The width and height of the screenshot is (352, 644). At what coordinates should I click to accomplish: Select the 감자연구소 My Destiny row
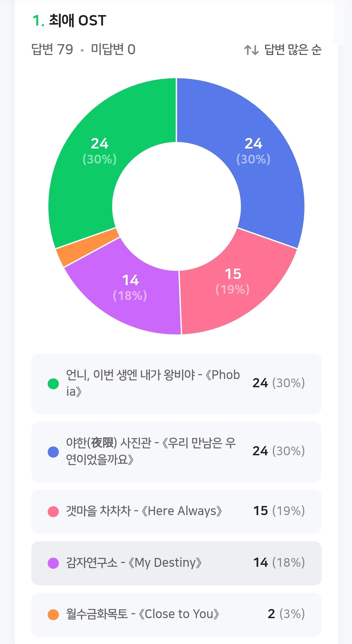pos(176,563)
